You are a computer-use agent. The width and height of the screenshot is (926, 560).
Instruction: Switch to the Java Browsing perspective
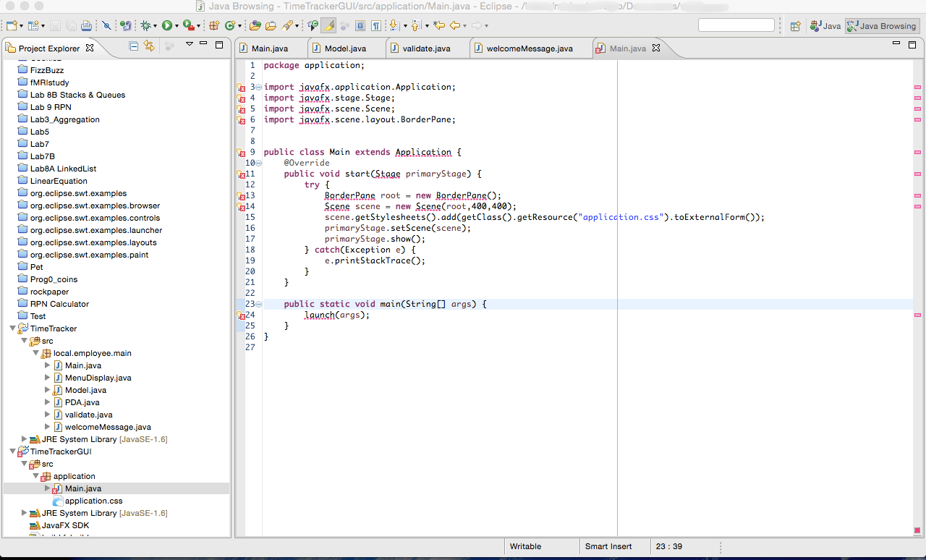[882, 26]
